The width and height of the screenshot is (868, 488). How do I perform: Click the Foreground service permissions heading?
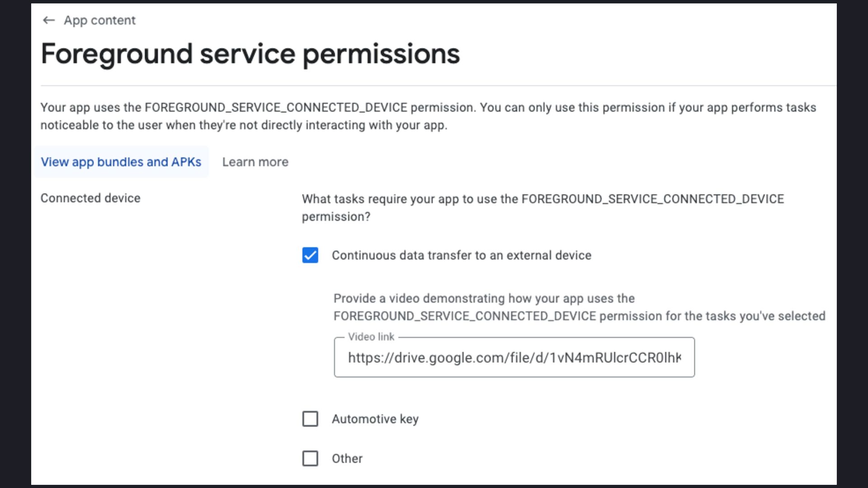coord(250,54)
